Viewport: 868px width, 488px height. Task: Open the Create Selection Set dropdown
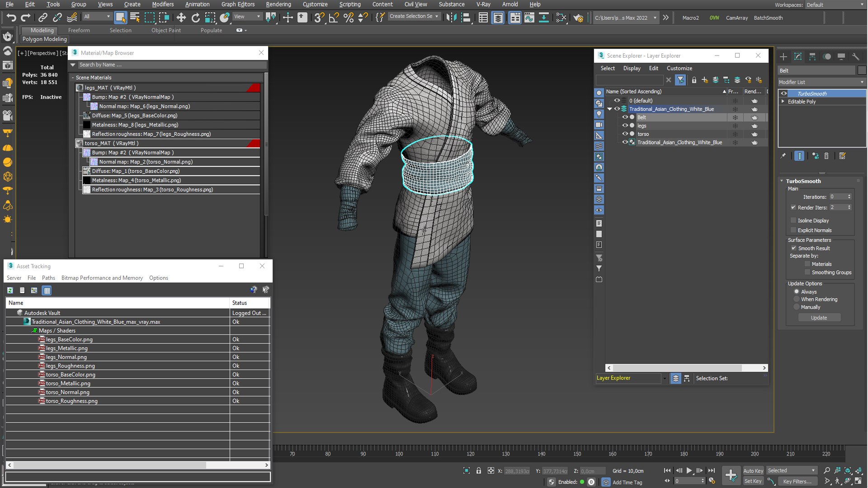pos(414,16)
